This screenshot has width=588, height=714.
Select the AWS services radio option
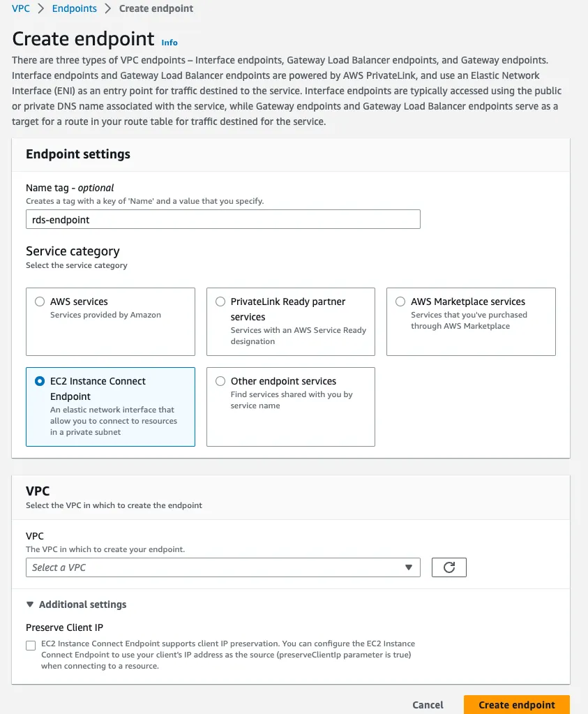40,302
